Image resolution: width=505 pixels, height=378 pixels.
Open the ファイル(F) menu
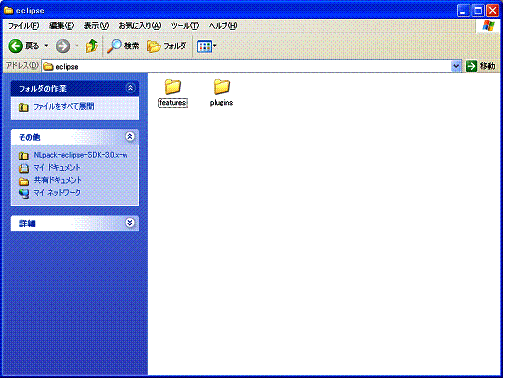tap(23, 26)
